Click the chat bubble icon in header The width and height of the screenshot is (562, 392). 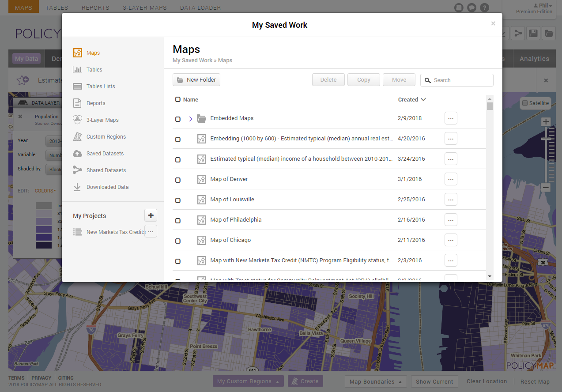pos(472,8)
